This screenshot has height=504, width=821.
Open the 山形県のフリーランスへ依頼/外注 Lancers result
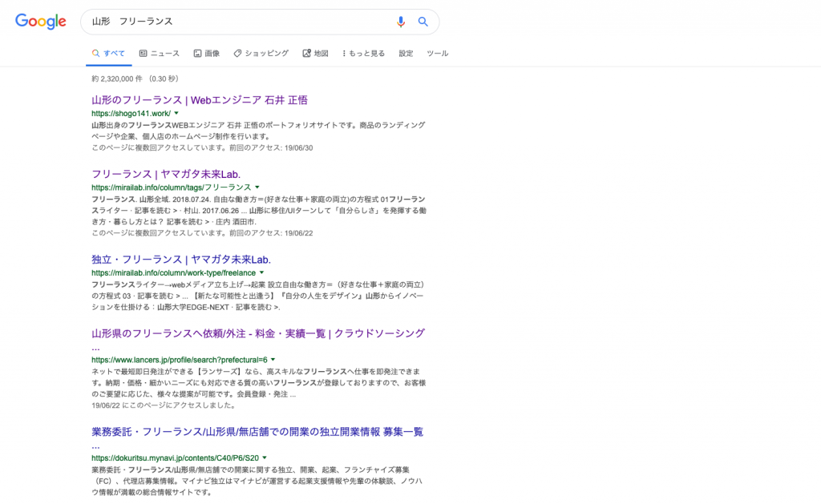[x=257, y=333]
